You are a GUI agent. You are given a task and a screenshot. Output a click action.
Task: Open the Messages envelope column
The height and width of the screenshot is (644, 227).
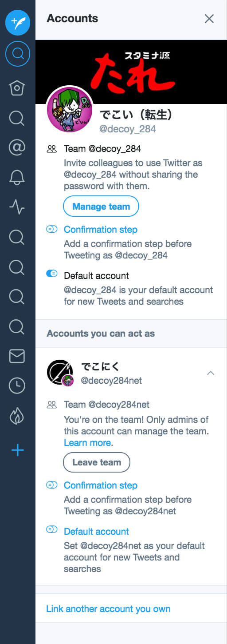(x=17, y=356)
